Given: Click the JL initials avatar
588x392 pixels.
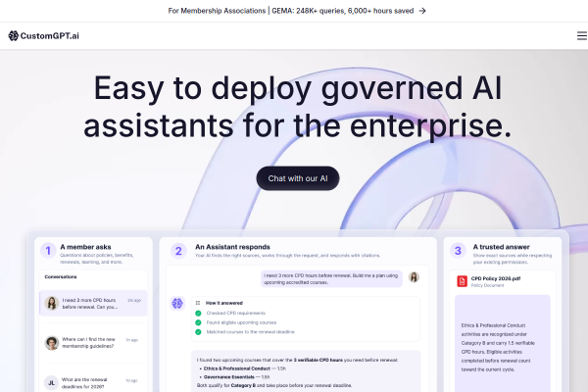Looking at the screenshot, I should pos(52,383).
